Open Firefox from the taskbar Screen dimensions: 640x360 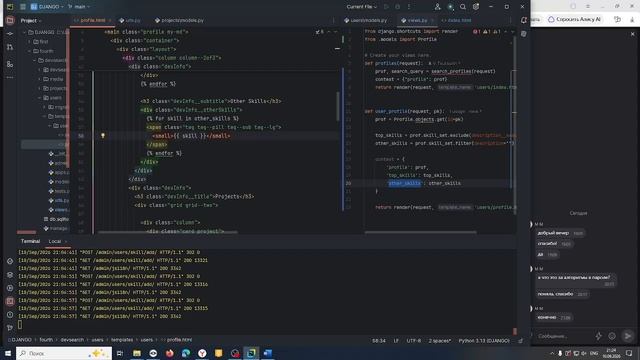click(x=169, y=353)
